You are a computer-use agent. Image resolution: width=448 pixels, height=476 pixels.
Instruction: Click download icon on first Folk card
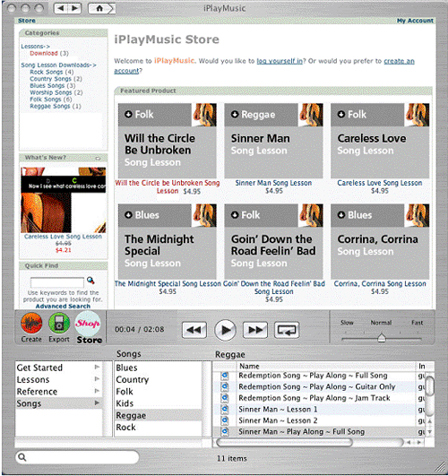(128, 114)
